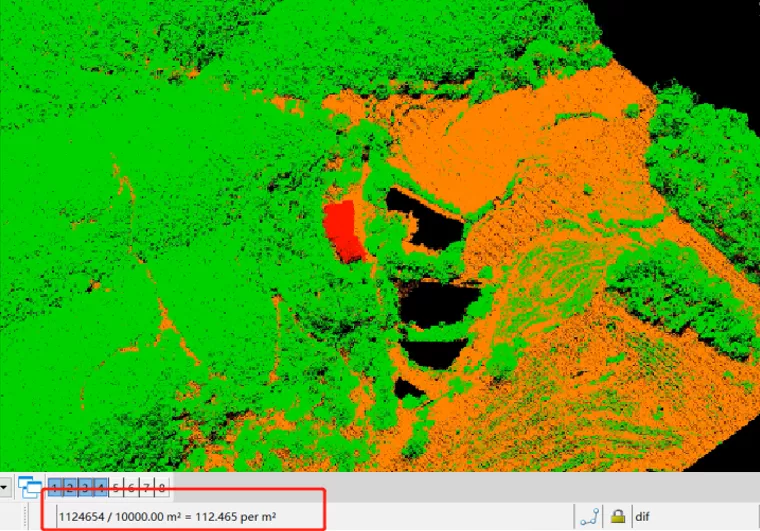
Task: Open the view groups window icon
Action: (30, 487)
